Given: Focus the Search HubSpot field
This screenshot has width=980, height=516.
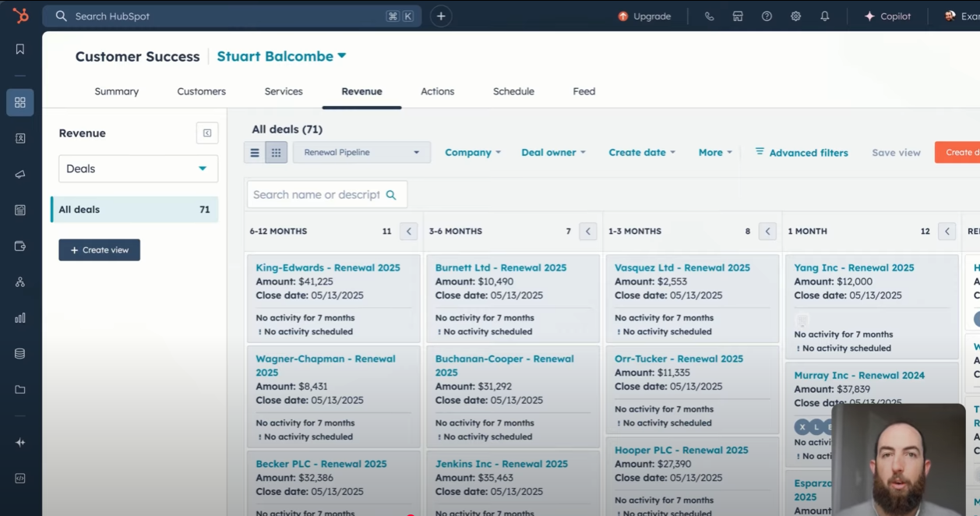Looking at the screenshot, I should [232, 16].
